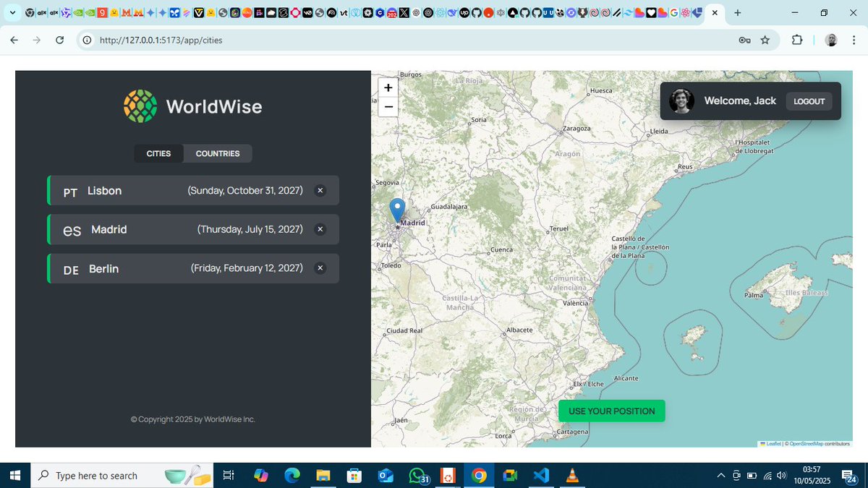Image resolution: width=868 pixels, height=488 pixels.
Task: Open saved password key icon
Action: click(744, 40)
